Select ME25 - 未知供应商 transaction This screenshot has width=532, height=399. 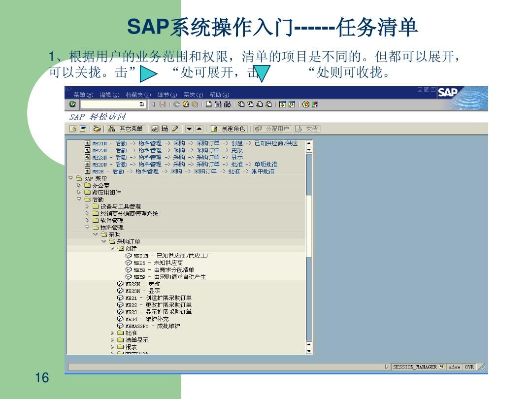pos(154,263)
